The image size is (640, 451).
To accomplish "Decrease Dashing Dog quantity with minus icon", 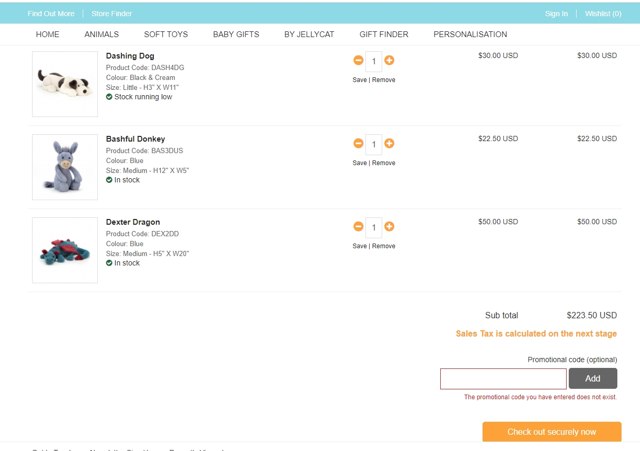I will click(x=358, y=60).
